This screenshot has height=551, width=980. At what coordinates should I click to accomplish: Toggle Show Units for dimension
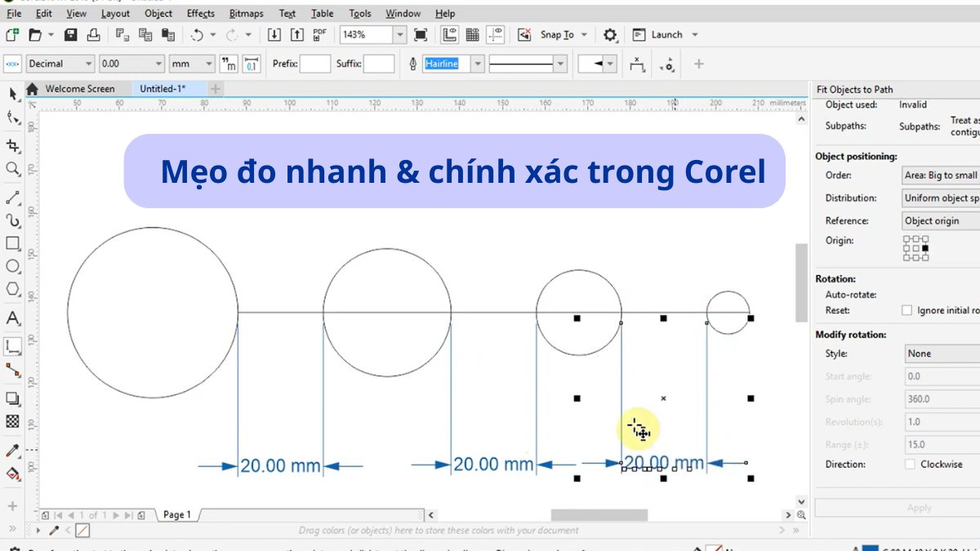tap(229, 64)
